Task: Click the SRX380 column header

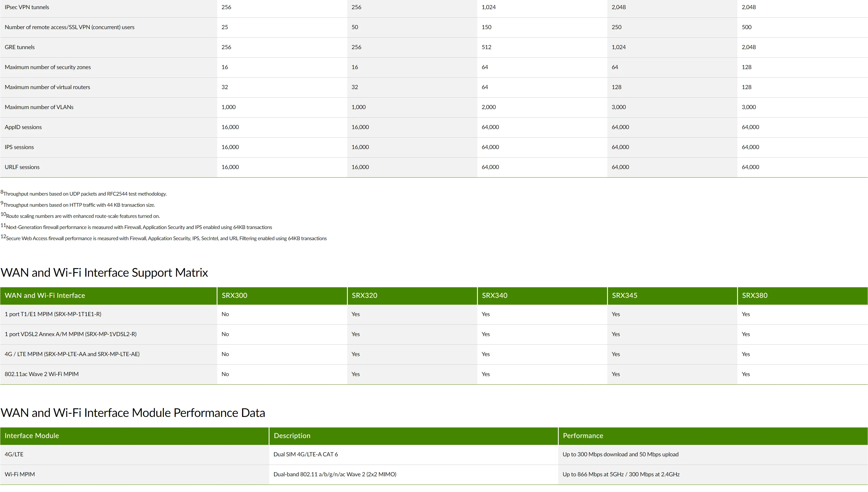Action: (754, 295)
